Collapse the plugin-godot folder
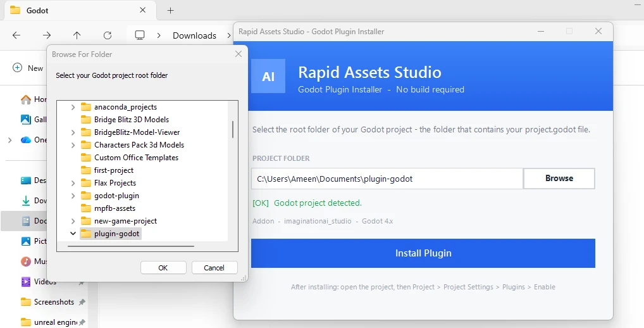This screenshot has height=328, width=644. click(73, 234)
